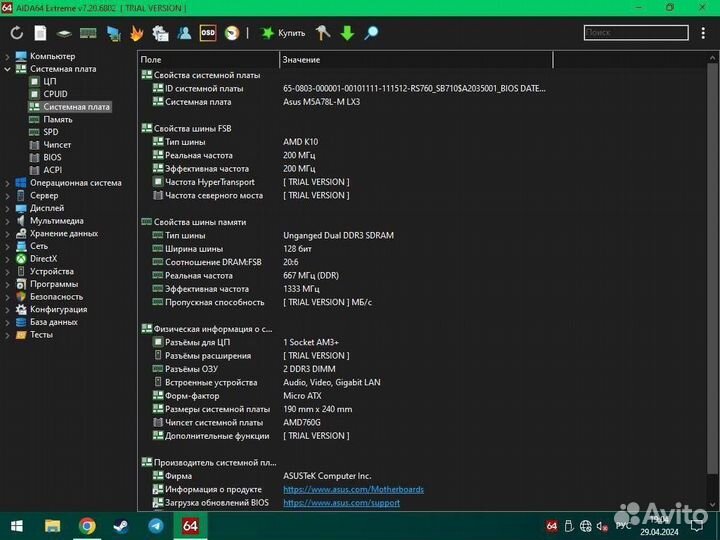Expand the Компьютер tree node

coord(7,56)
